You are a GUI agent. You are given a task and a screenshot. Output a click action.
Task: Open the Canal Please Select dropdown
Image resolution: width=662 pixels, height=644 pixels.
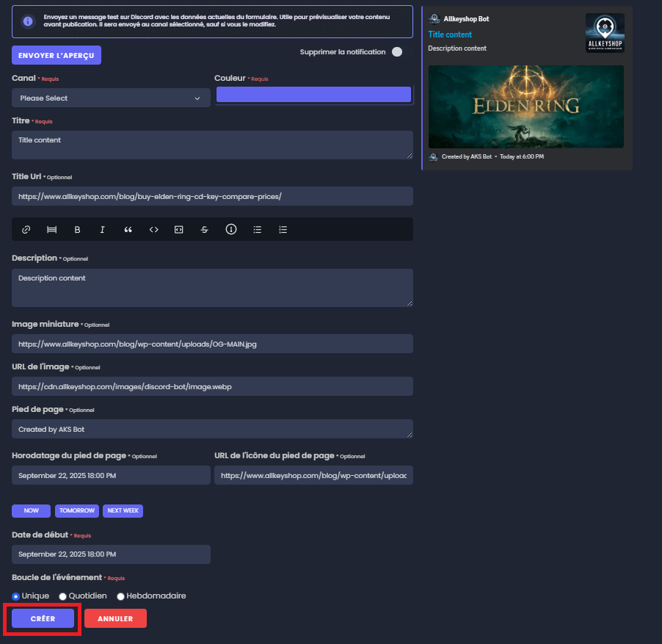111,98
